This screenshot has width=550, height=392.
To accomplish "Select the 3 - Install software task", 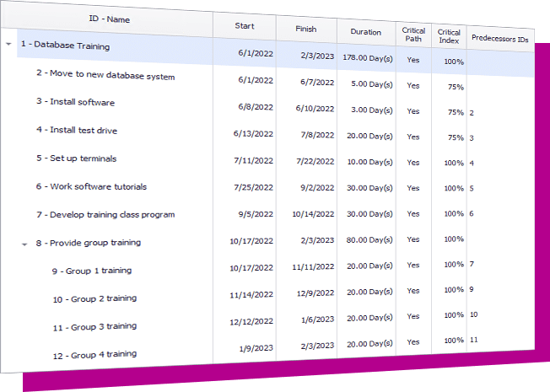I will (x=75, y=102).
